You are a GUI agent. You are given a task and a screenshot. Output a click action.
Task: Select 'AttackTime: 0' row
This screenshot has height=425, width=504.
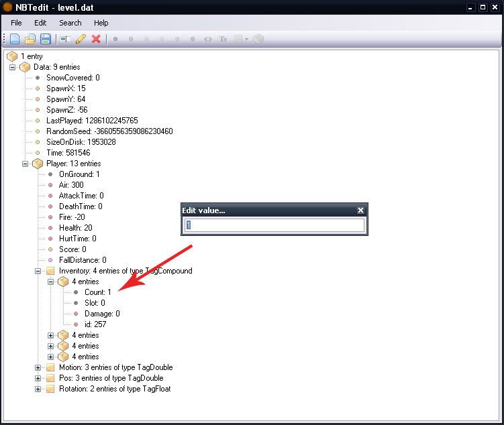click(81, 196)
